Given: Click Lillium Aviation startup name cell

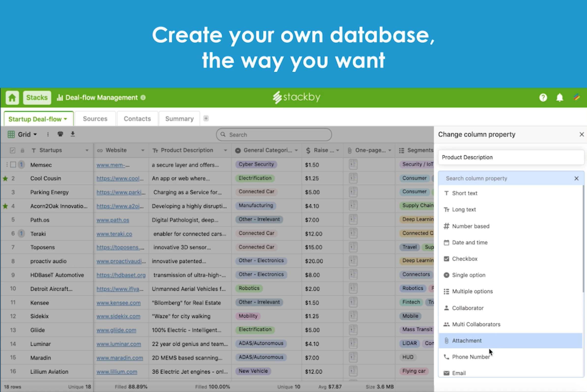Looking at the screenshot, I should click(x=49, y=372).
